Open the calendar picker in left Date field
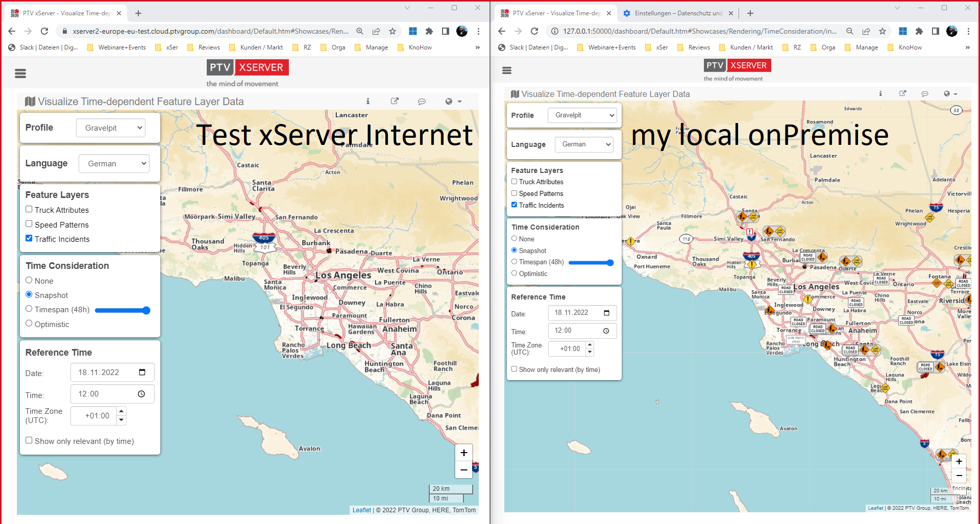Screen dimensions: 980x524 click(x=142, y=372)
